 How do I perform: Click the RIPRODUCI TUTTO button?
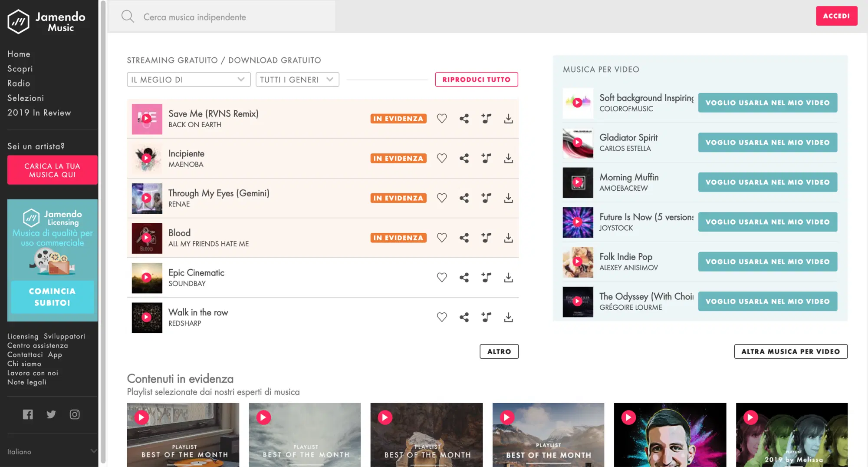pyautogui.click(x=476, y=79)
